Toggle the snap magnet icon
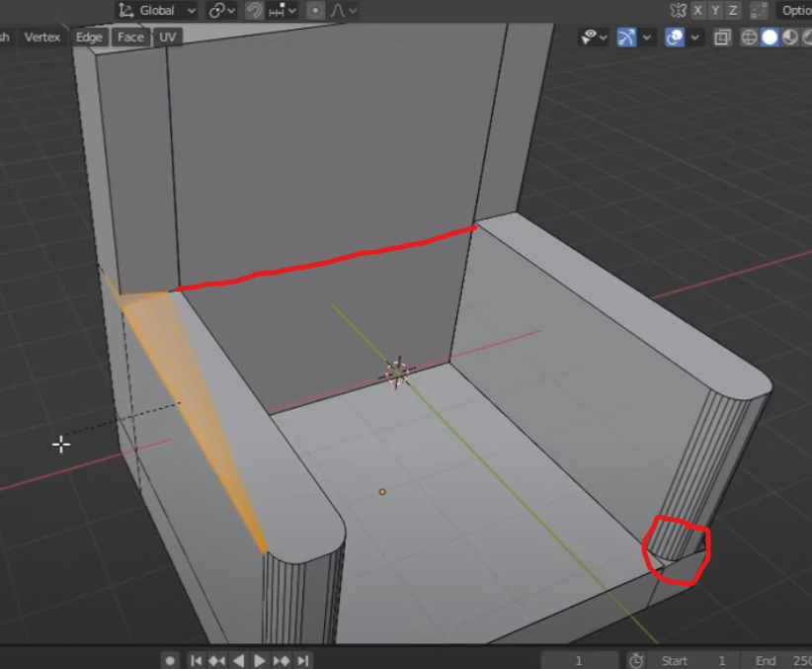This screenshot has height=669, width=812. [254, 10]
